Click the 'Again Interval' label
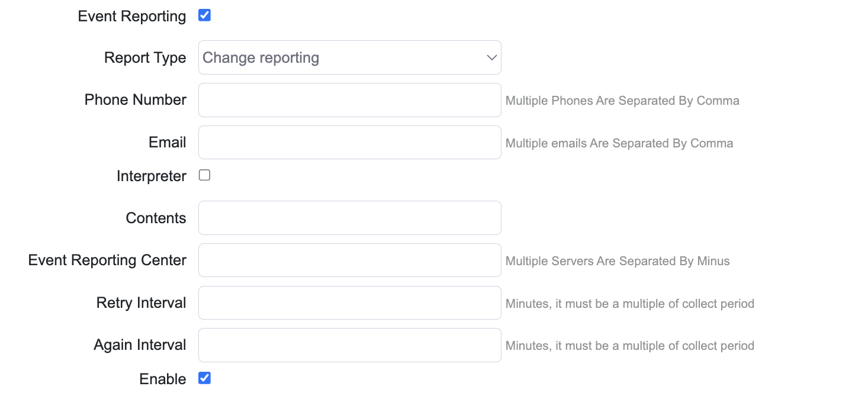The width and height of the screenshot is (868, 399). [x=140, y=345]
